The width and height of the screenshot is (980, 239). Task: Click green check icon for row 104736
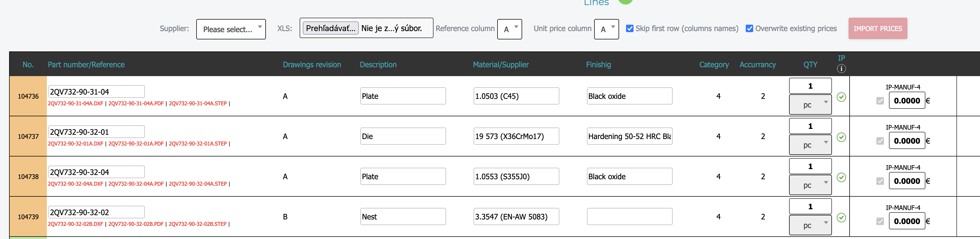[x=841, y=97]
